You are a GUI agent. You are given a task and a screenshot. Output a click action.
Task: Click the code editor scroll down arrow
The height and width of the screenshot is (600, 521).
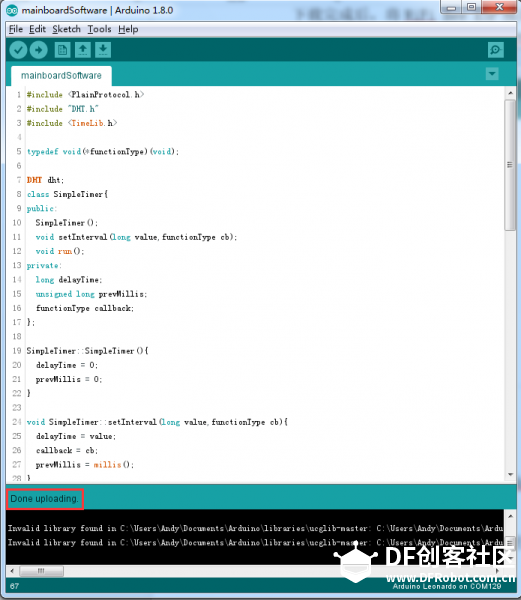point(510,474)
